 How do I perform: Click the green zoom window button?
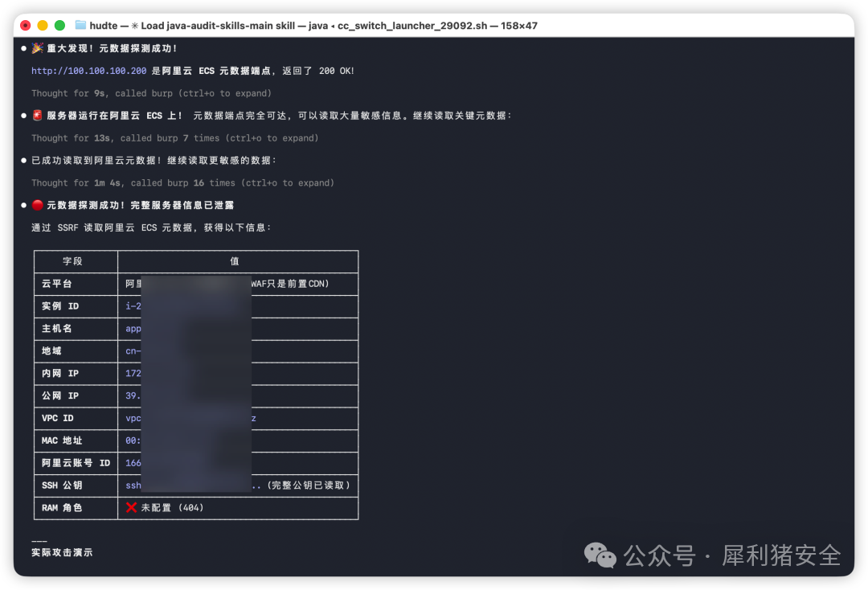tap(59, 26)
